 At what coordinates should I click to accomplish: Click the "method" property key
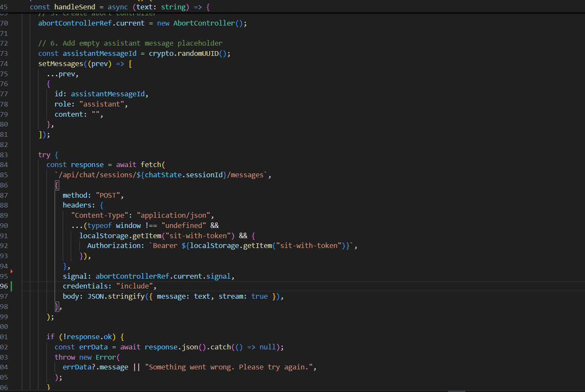75,196
